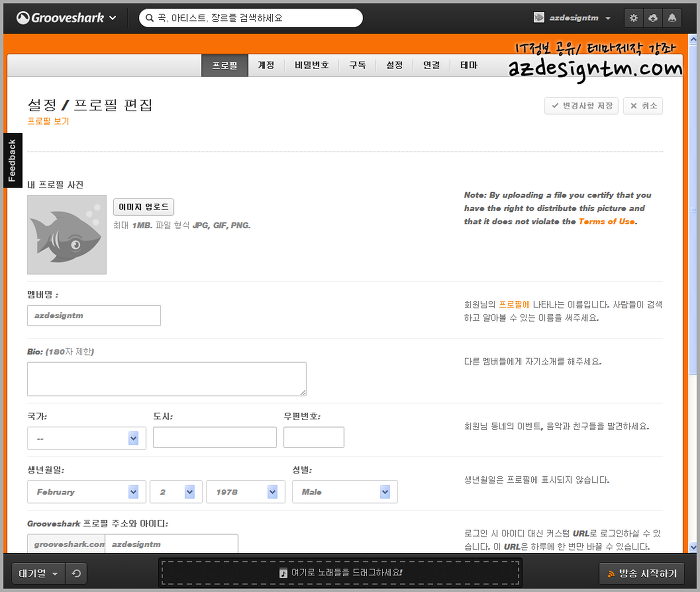Click the queue restore circular arrow icon
The image size is (700, 592).
click(76, 573)
